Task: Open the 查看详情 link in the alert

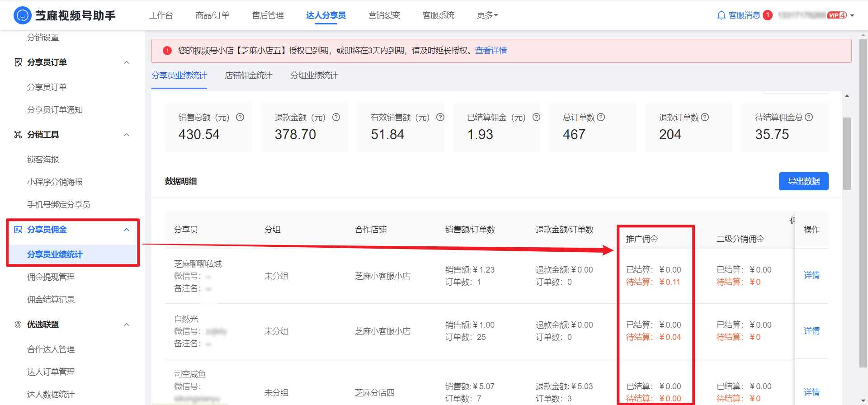Action: pyautogui.click(x=491, y=51)
